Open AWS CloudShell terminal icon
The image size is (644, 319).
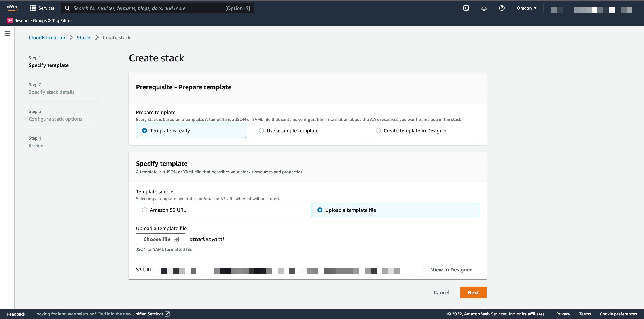pos(466,8)
